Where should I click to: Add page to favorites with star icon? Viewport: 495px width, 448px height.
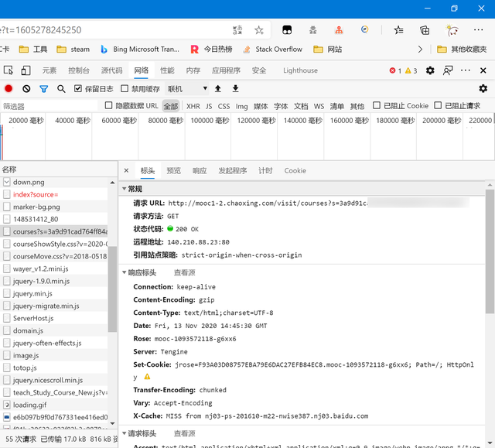(259, 30)
